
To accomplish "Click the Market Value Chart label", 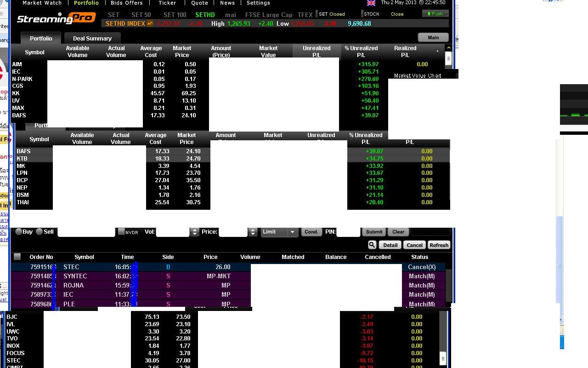I will (418, 75).
